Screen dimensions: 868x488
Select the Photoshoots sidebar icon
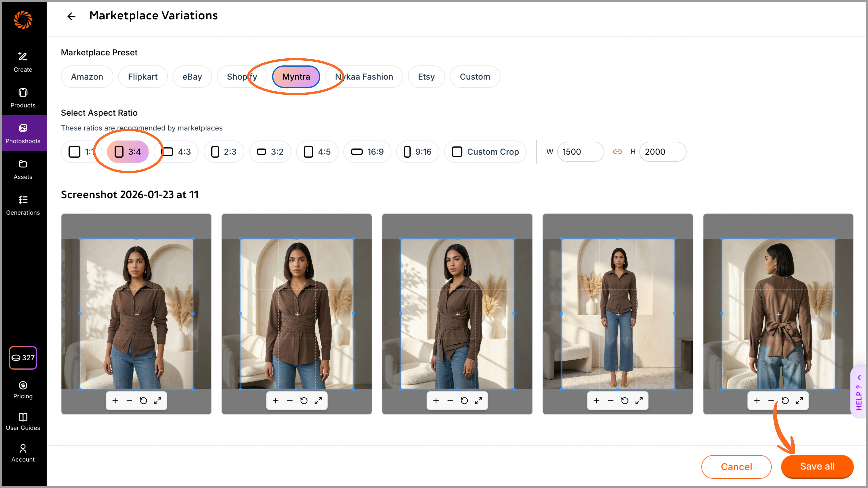(x=23, y=133)
